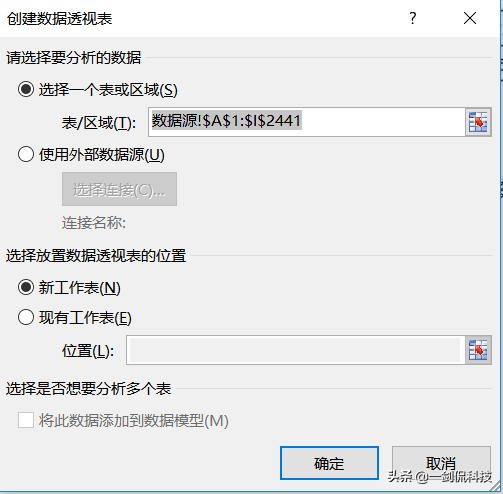
Task: Focus the 位置 location input field
Action: tap(296, 350)
